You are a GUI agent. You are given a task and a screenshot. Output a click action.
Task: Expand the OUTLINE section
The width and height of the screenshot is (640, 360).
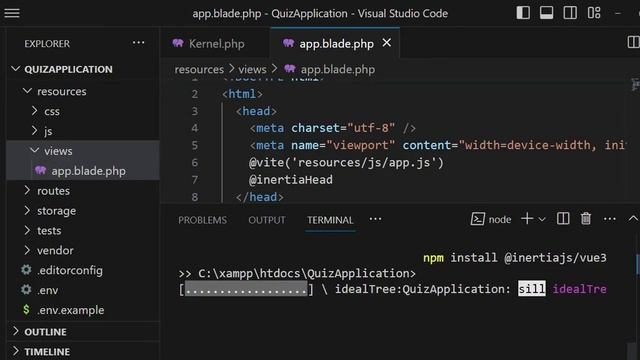(83, 332)
